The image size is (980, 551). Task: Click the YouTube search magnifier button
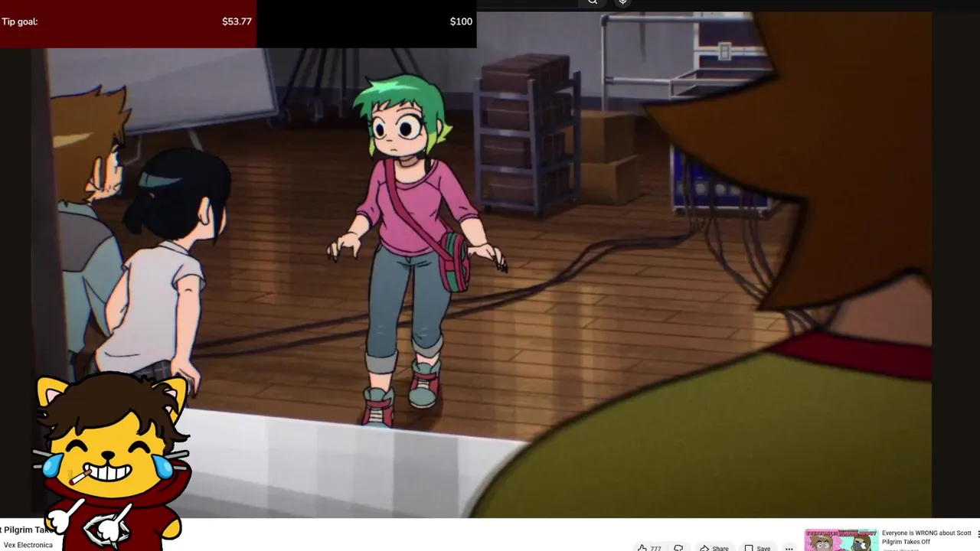click(x=592, y=2)
